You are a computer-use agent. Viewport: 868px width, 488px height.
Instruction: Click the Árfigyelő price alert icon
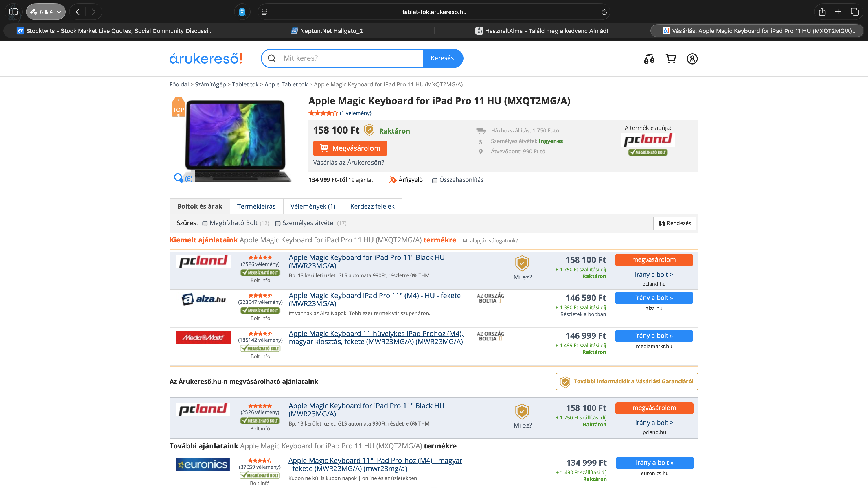[393, 180]
